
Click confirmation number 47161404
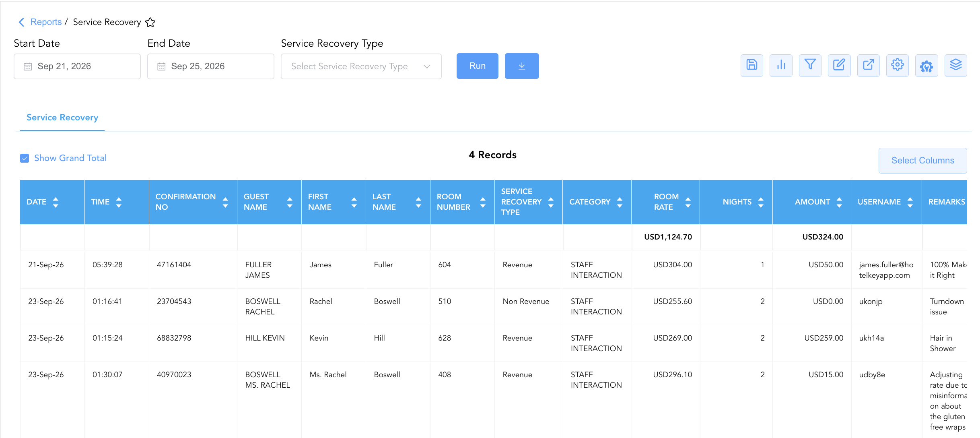(x=174, y=265)
